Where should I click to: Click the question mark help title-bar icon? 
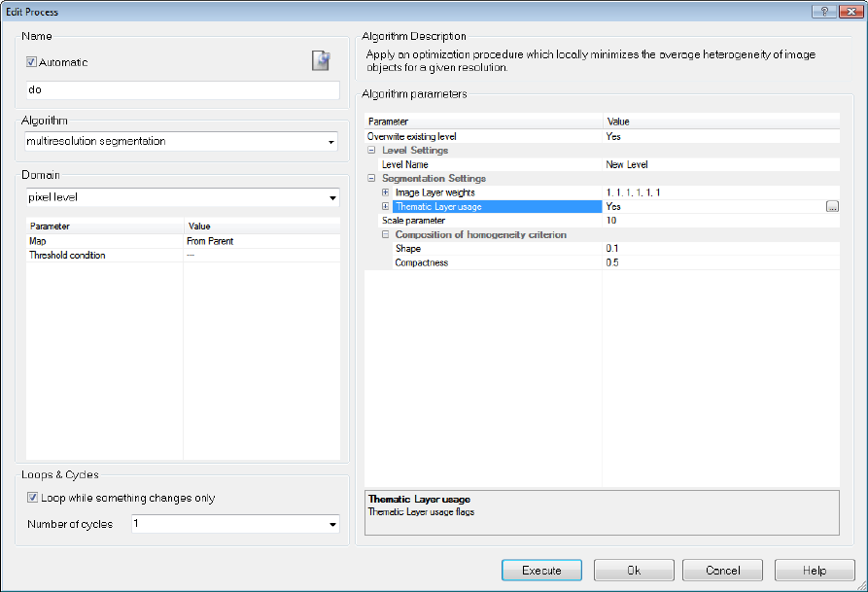[823, 12]
